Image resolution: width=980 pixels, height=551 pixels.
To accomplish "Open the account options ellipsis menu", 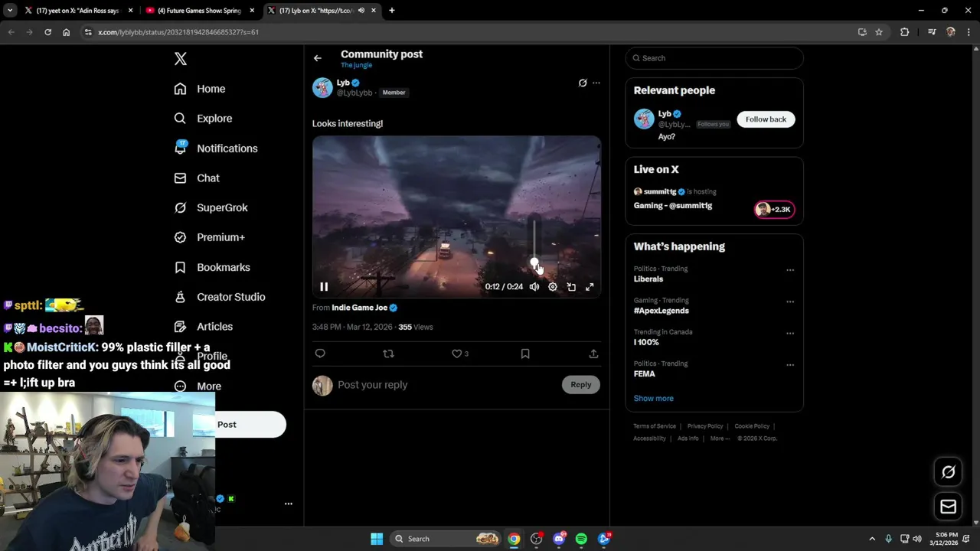I will (289, 504).
